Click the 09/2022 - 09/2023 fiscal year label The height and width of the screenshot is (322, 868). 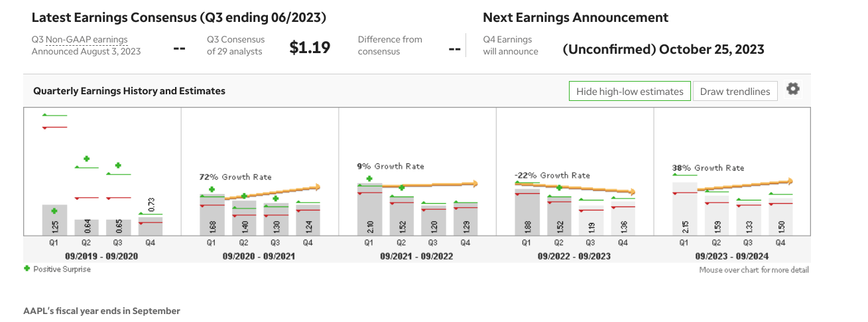575,256
